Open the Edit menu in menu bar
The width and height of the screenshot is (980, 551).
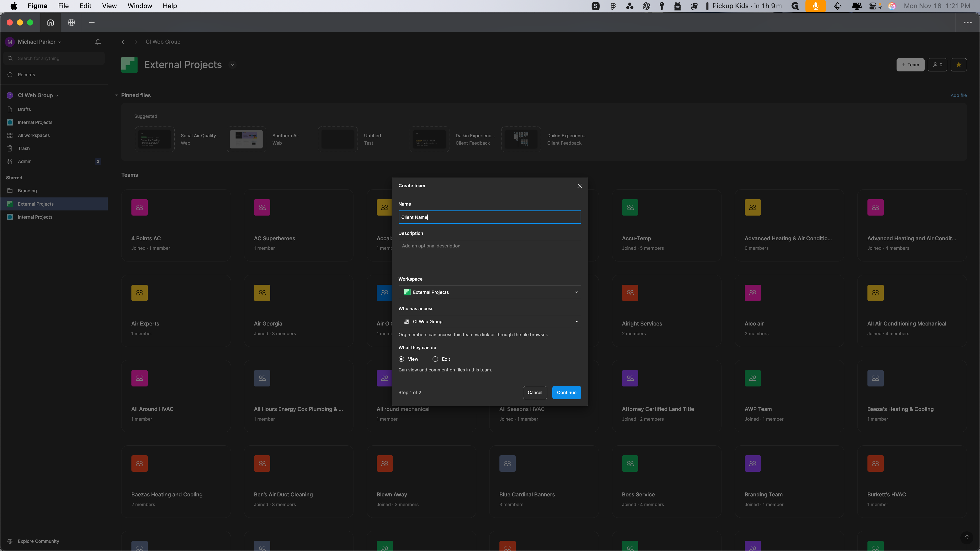(x=85, y=6)
